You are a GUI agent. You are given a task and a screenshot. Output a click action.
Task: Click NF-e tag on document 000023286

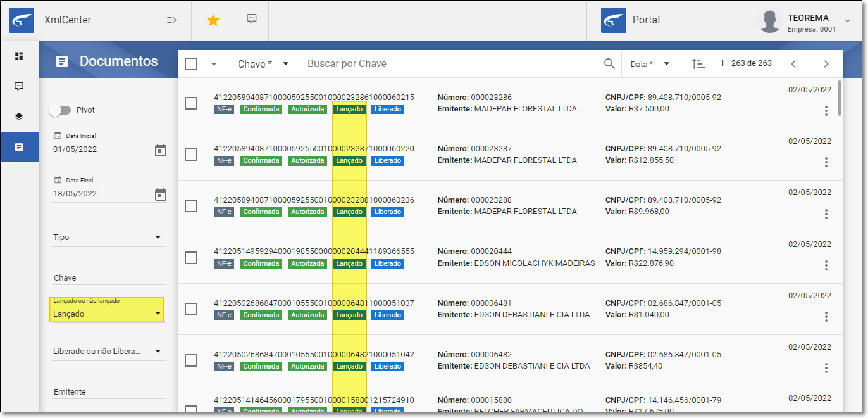point(225,109)
